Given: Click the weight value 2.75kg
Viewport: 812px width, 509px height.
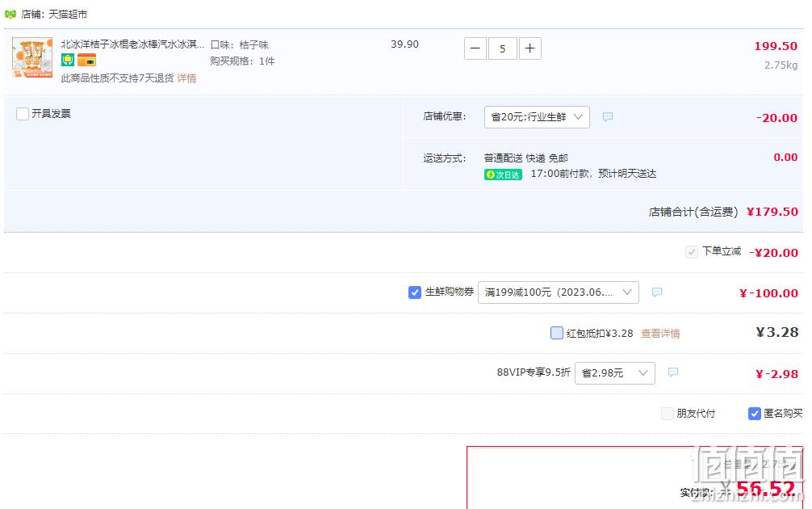Looking at the screenshot, I should pos(781,65).
